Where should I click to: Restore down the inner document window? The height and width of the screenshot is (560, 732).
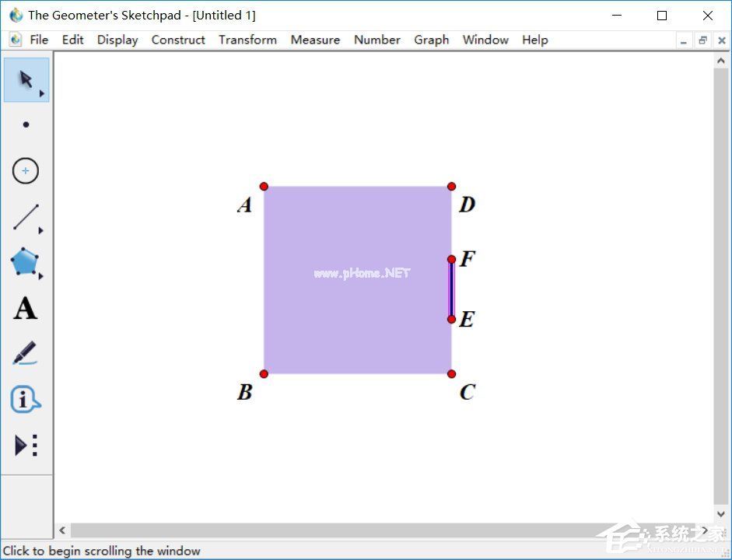(702, 40)
